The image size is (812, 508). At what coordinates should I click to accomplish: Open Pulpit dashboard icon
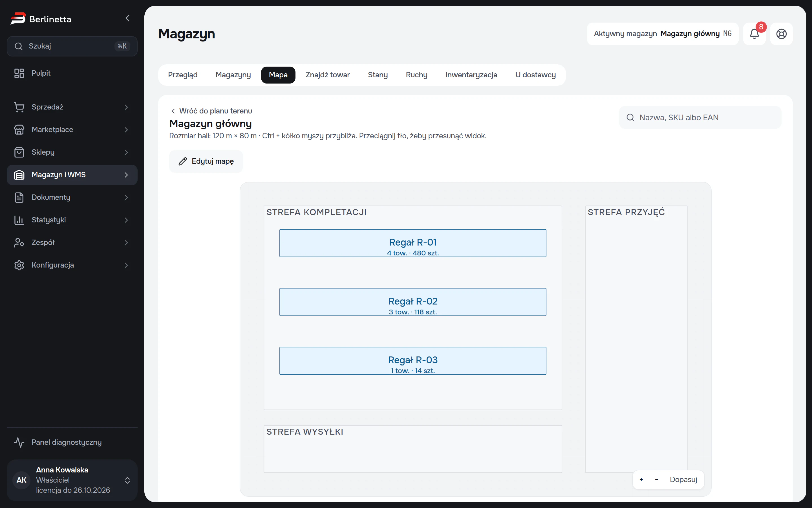19,73
